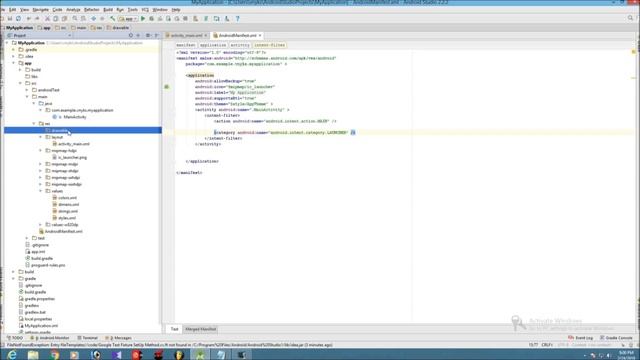Viewport: 640px width, 360px height.
Task: Click the Navigate Back blue arrow icon
Action: pyautogui.click(x=93, y=19)
